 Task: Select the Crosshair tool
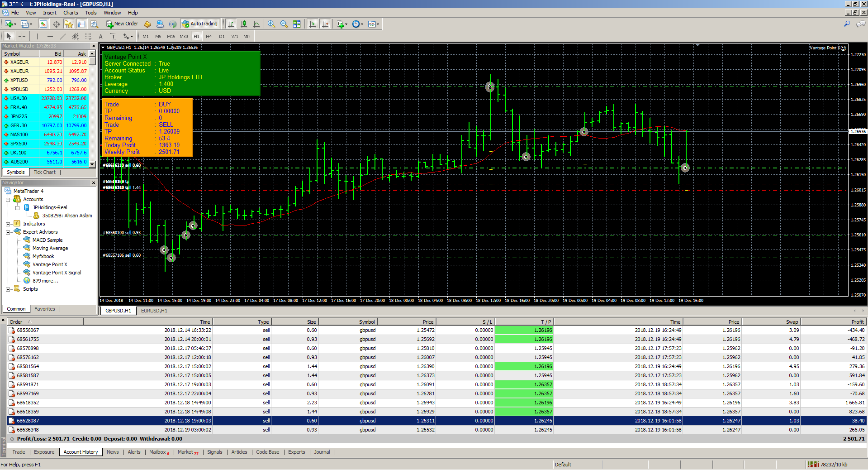(22, 36)
